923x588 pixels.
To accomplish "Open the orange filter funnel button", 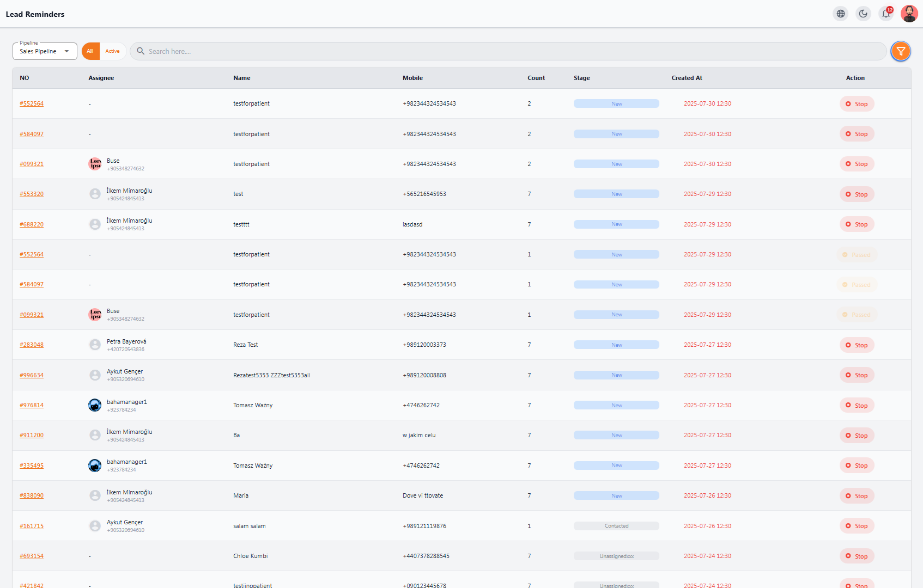I will click(901, 51).
